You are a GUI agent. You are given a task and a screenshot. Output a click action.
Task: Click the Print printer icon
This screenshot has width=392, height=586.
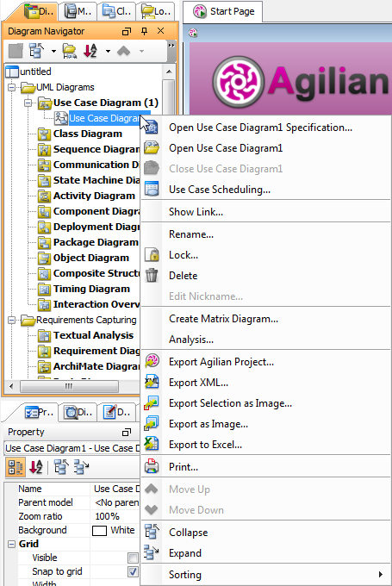[152, 466]
